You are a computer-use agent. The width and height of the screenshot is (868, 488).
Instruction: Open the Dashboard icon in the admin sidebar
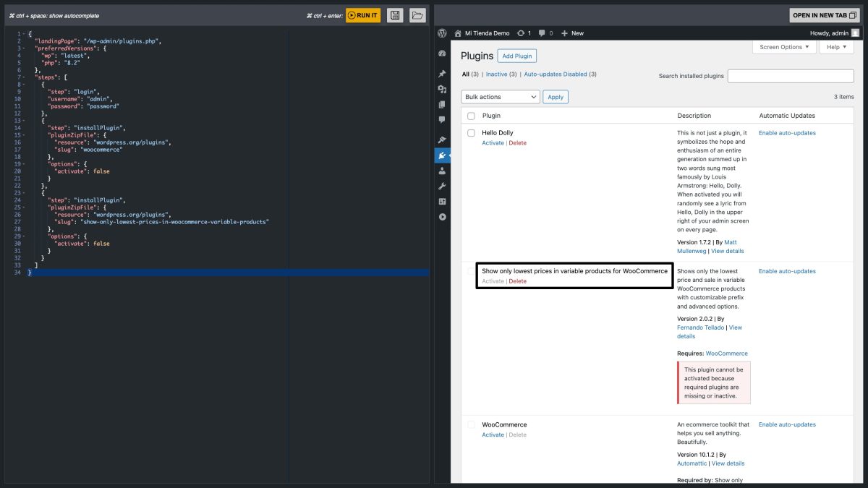pos(443,53)
